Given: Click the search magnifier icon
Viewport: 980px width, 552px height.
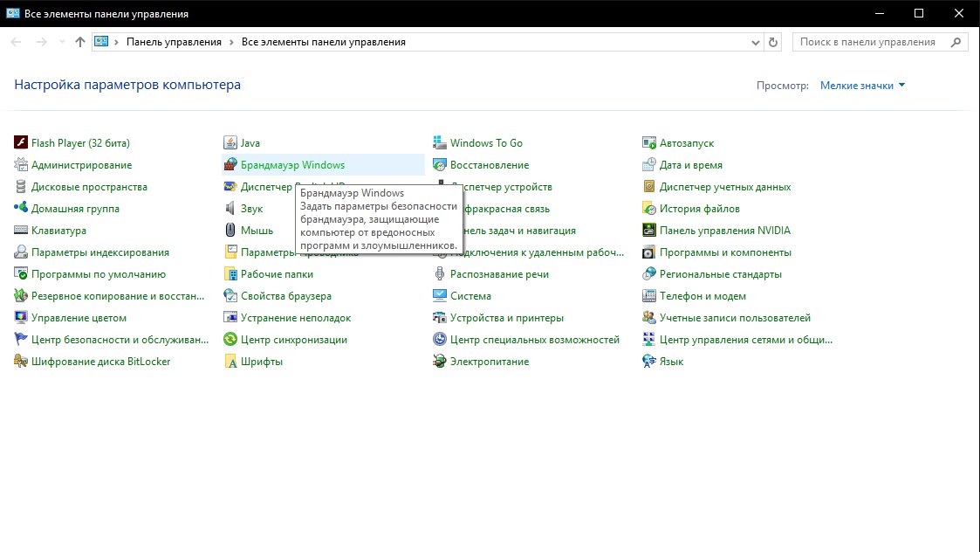Looking at the screenshot, I should pyautogui.click(x=956, y=42).
